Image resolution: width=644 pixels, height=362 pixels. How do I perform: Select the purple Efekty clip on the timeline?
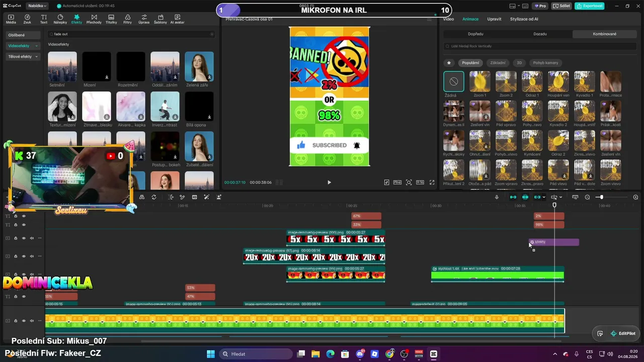tap(554, 242)
